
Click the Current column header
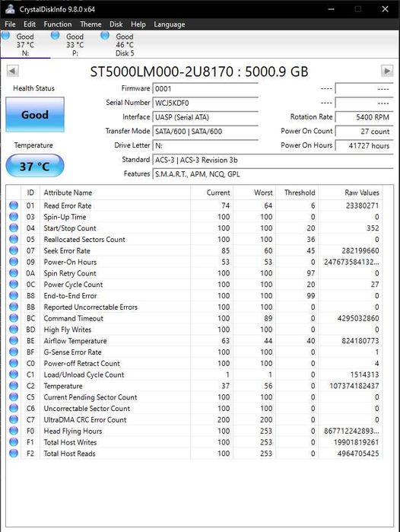click(x=211, y=193)
